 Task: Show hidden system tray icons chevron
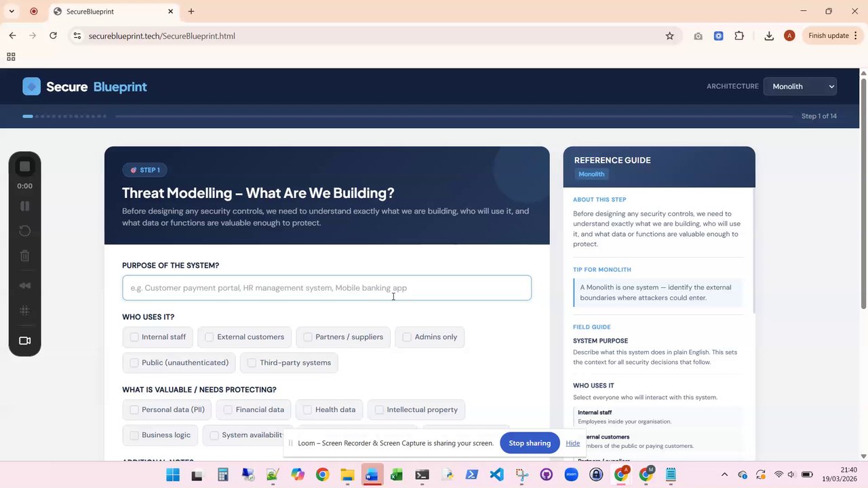point(724,474)
